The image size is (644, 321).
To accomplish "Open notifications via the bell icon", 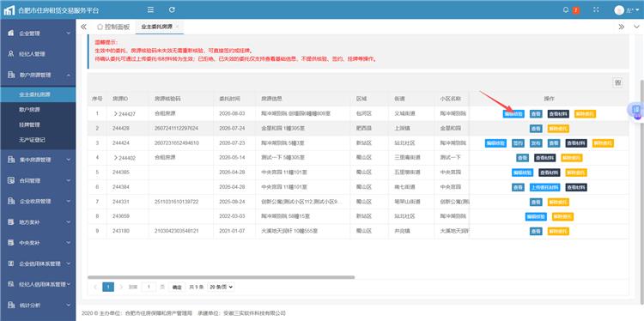I will point(567,9).
